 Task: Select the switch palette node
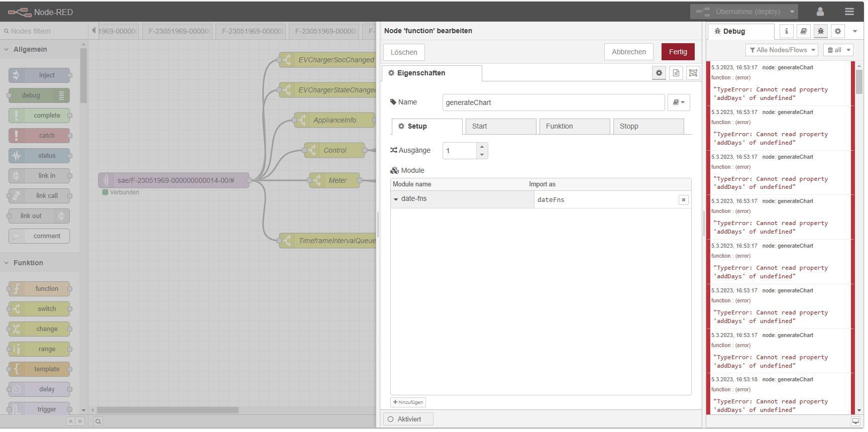(x=39, y=309)
